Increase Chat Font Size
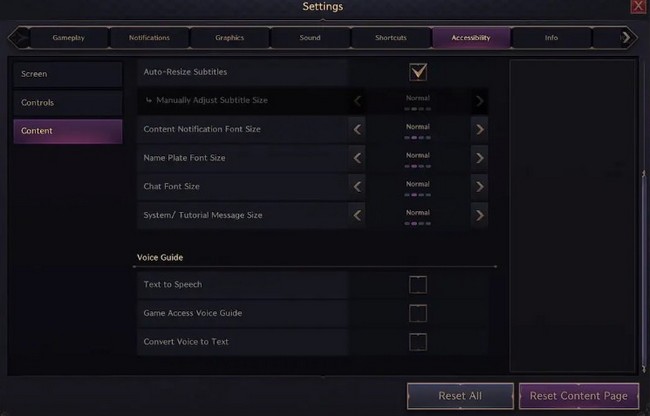650x416 pixels. point(480,186)
